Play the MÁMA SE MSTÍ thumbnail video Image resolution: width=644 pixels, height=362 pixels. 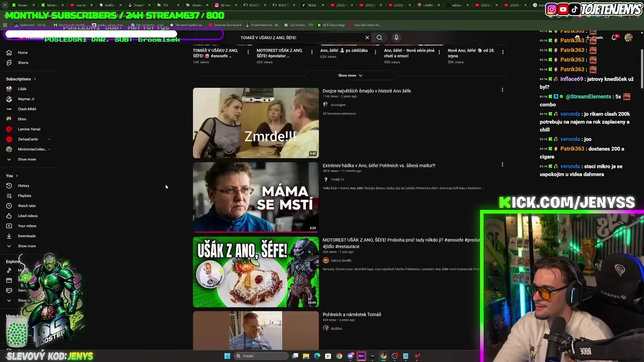pyautogui.click(x=256, y=197)
